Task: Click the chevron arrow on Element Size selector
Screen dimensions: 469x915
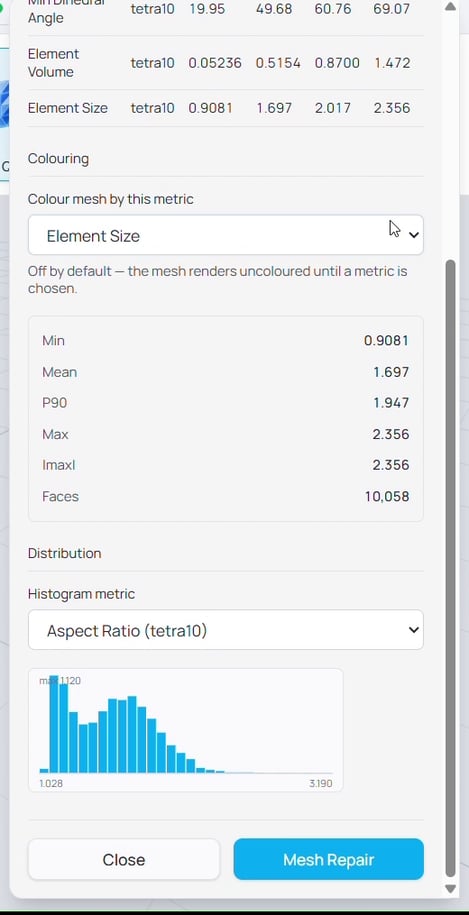Action: 414,235
